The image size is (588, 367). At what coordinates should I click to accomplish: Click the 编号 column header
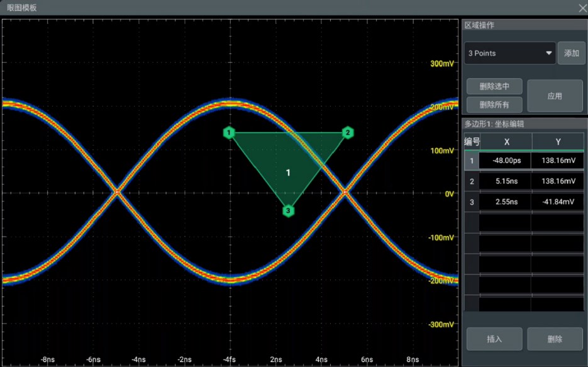472,142
